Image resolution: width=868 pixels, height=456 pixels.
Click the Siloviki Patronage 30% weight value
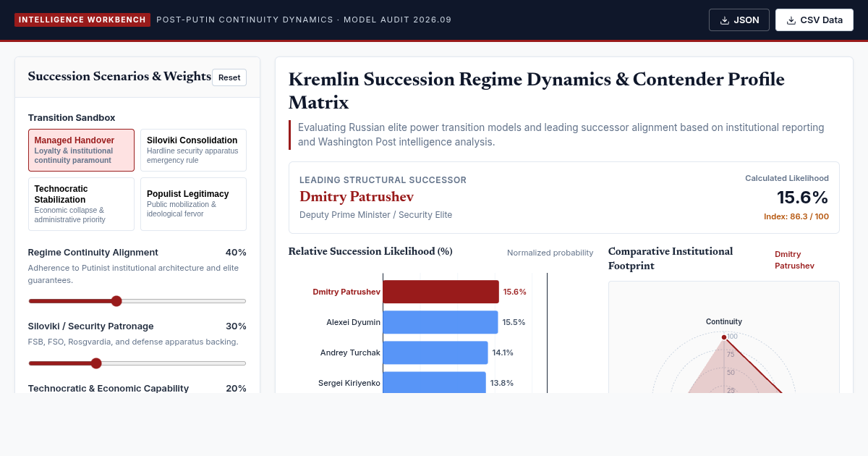coord(236,326)
